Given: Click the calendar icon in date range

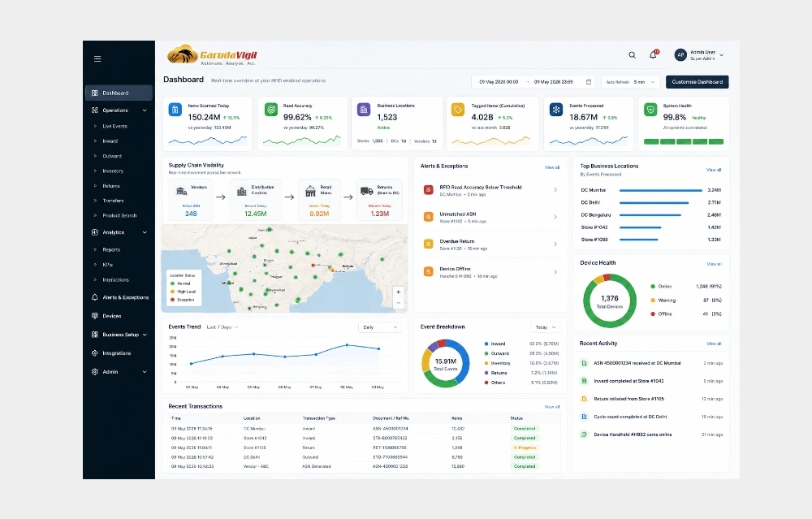Looking at the screenshot, I should click(588, 82).
